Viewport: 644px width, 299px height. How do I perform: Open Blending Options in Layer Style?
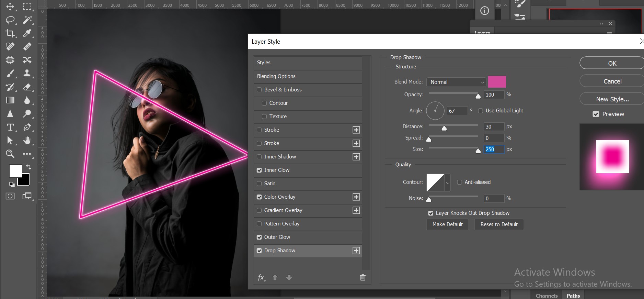pos(308,76)
